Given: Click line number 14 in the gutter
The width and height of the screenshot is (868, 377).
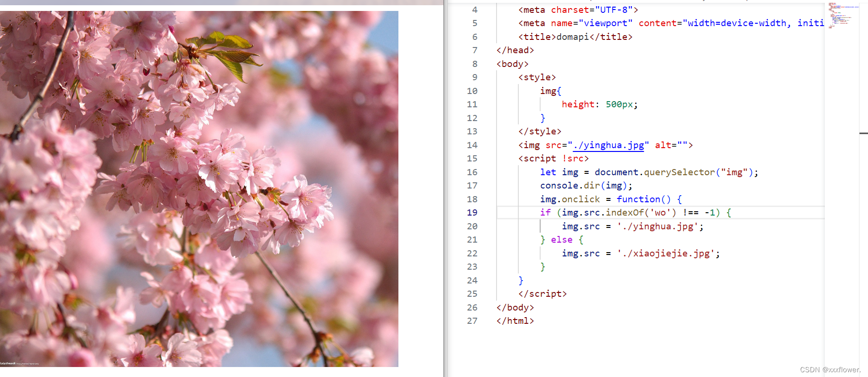Looking at the screenshot, I should 472,145.
